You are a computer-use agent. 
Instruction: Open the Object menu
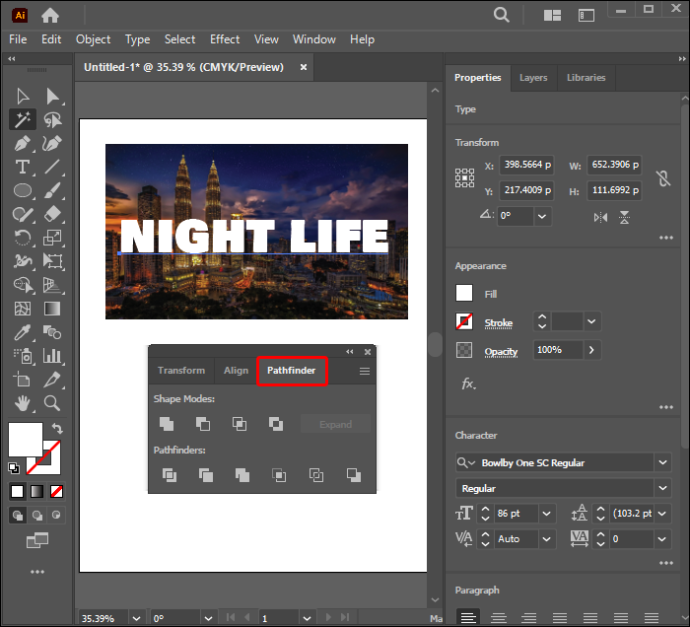point(93,39)
